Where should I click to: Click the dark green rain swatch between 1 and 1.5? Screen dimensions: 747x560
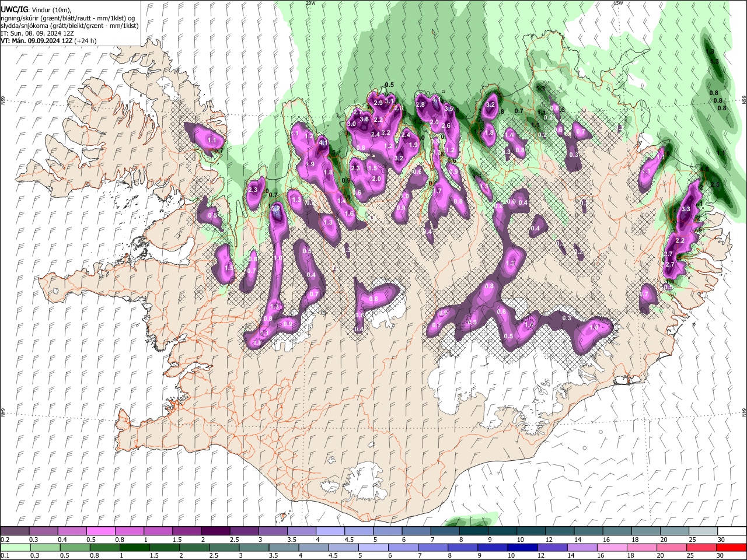coord(135,547)
